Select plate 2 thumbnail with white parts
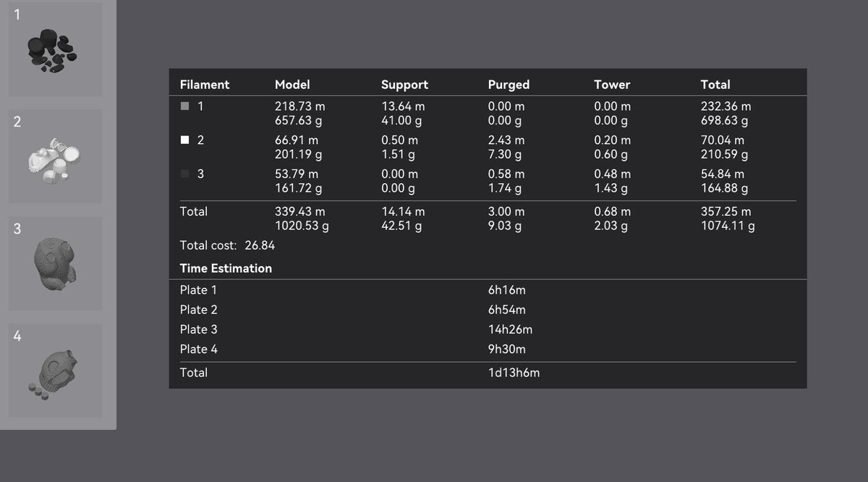The height and width of the screenshot is (482, 868). coord(55,156)
